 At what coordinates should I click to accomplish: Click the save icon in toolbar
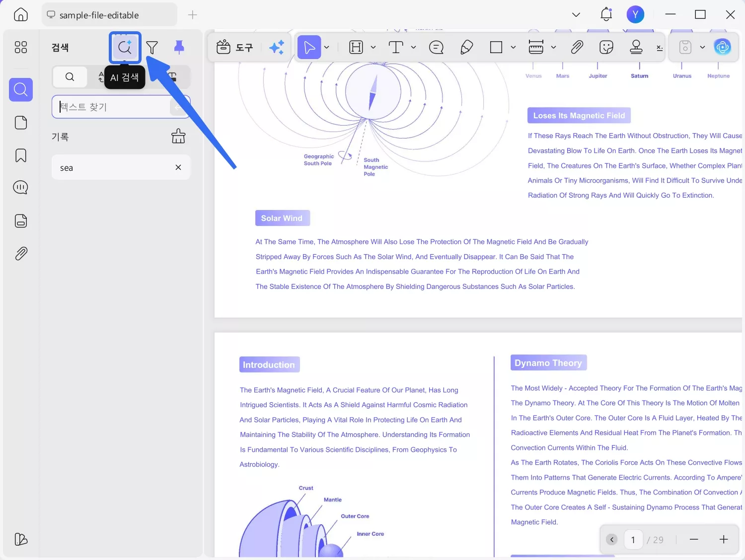(685, 48)
